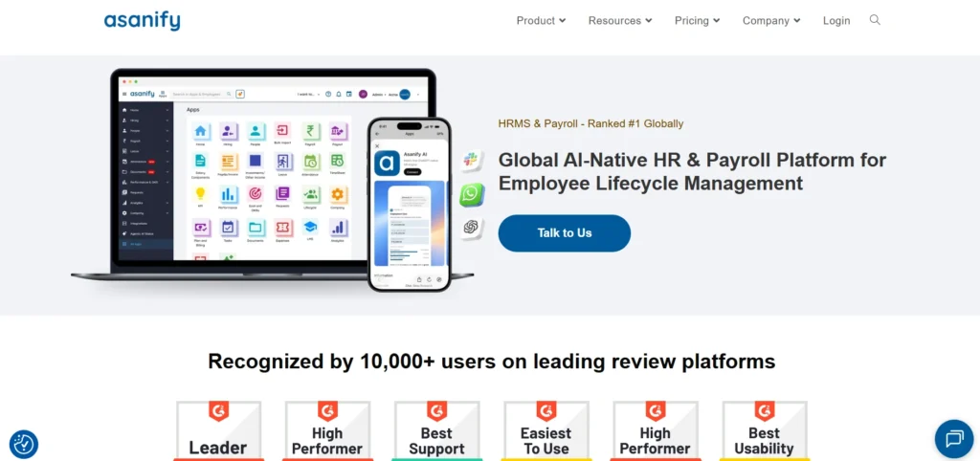Click 'HRMS & Payroll - Ranked #1 Globally' text
The width and height of the screenshot is (980, 461).
[590, 123]
